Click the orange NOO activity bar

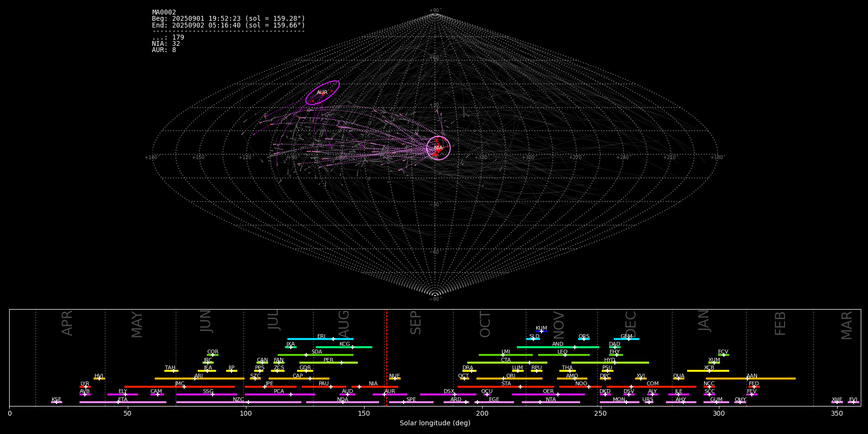(581, 387)
